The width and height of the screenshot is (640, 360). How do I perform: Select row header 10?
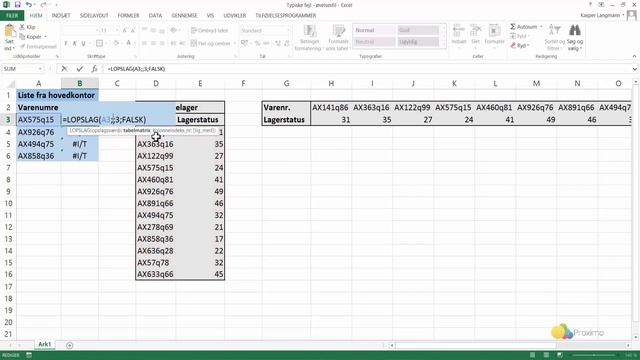point(8,203)
